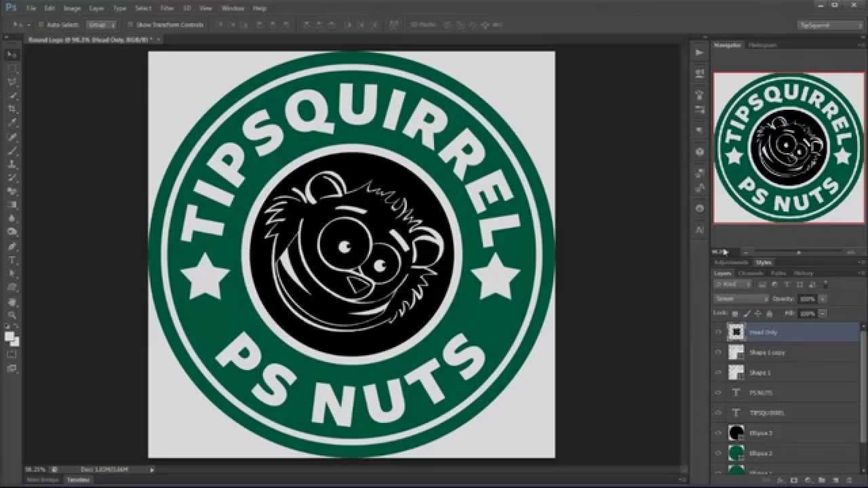Enable Show Transform Controls checkbox
868x488 pixels.
[130, 24]
